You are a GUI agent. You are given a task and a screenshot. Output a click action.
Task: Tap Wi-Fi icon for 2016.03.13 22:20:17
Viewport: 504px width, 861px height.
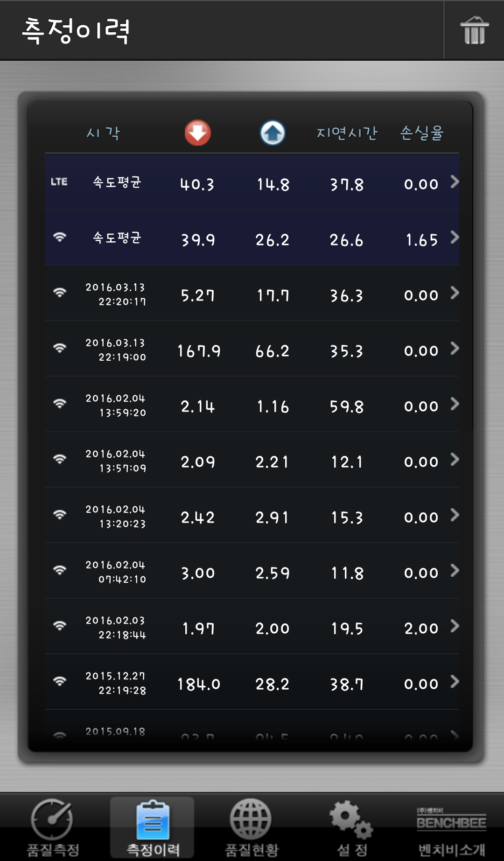(x=60, y=293)
